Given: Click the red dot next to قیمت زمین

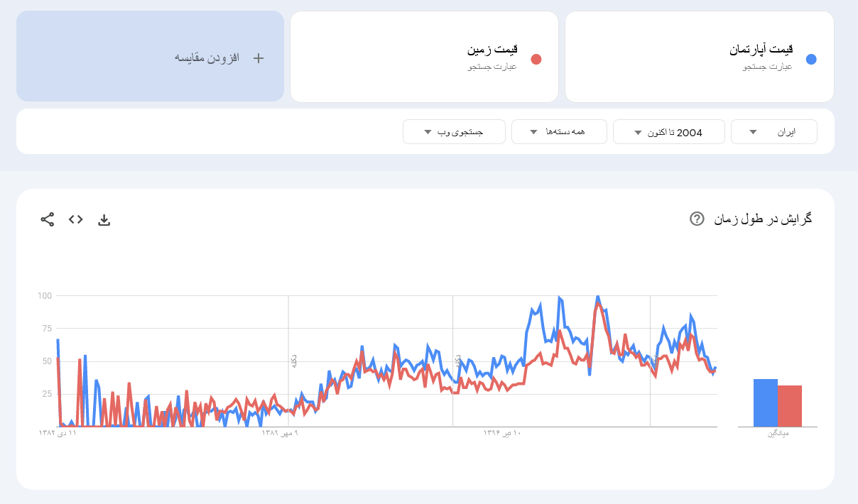Looking at the screenshot, I should (536, 59).
